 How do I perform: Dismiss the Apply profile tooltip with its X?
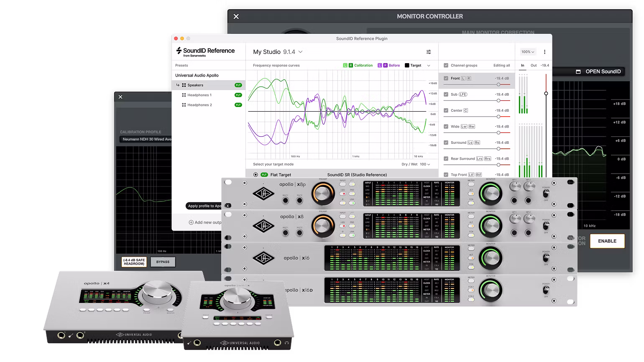228,206
